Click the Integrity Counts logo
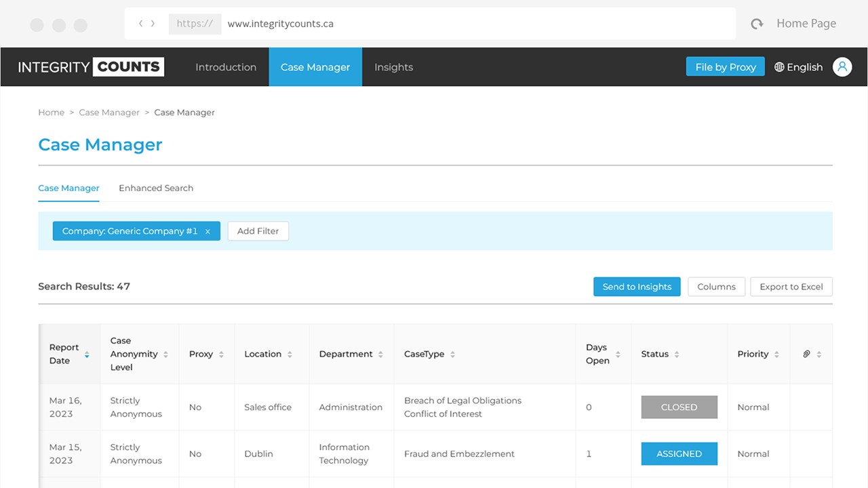The height and width of the screenshot is (488, 868). click(x=91, y=66)
